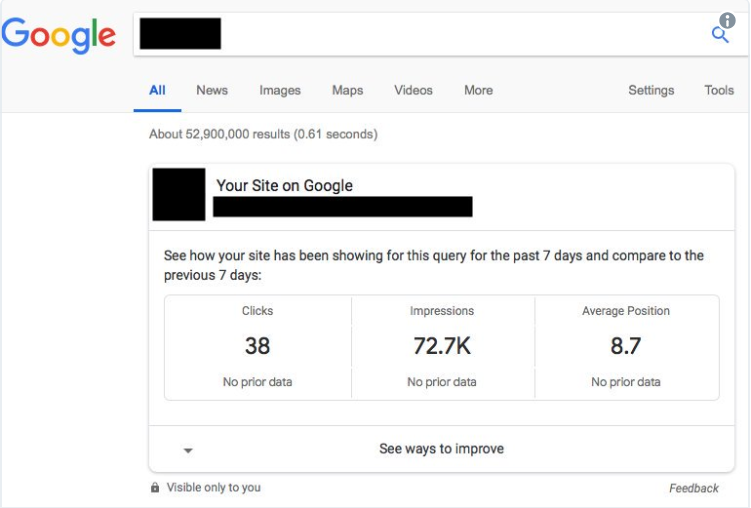The image size is (751, 508).
Task: Click the lock icon beside Visible only to you
Action: [154, 488]
